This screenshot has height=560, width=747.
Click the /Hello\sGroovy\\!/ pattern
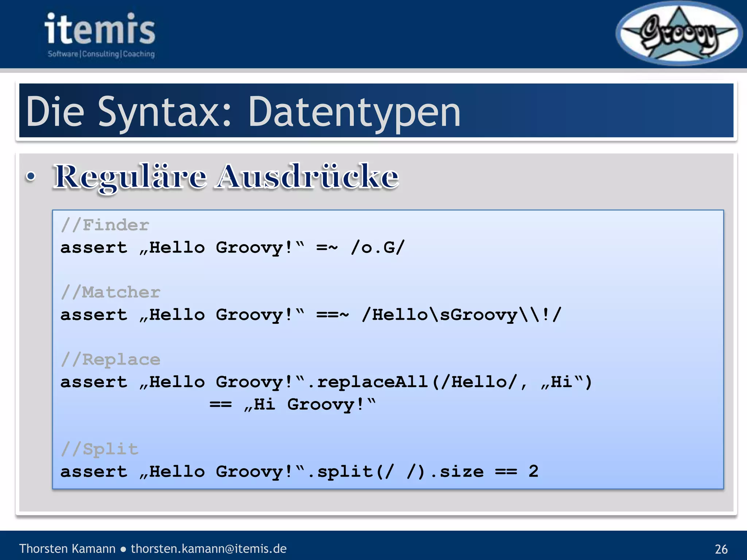tap(461, 315)
